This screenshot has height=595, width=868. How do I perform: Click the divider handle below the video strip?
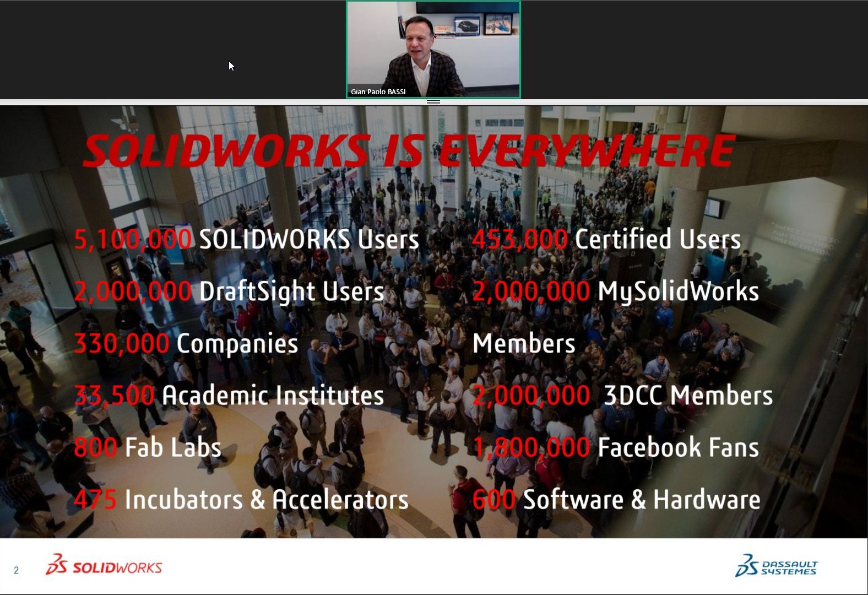pos(433,102)
